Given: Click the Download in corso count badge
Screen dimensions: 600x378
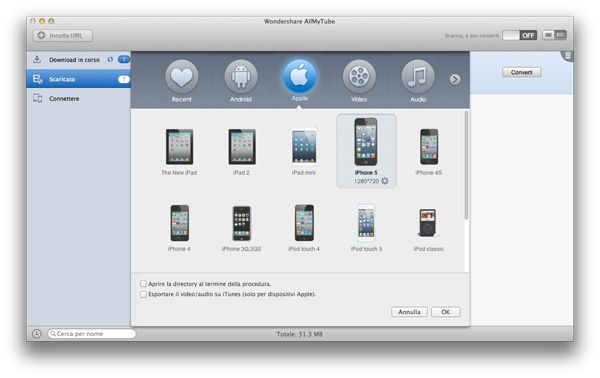Looking at the screenshot, I should [x=124, y=59].
